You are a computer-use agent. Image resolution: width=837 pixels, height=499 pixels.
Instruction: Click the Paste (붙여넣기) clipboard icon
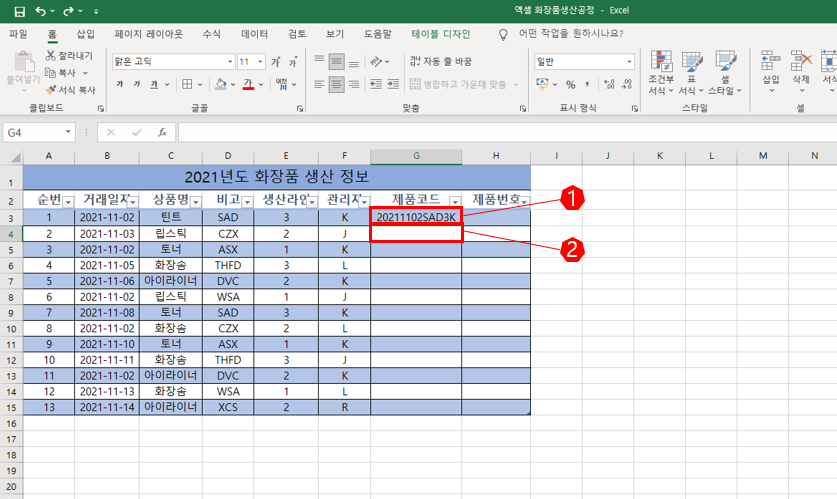click(23, 62)
